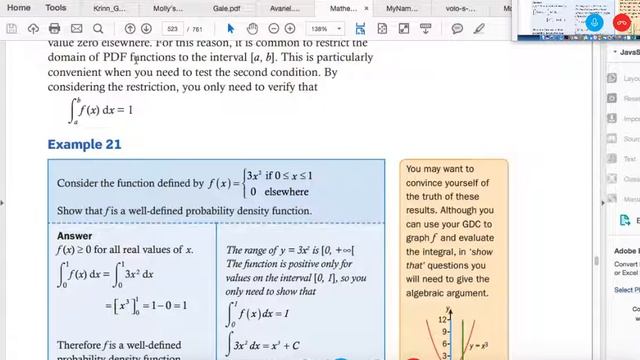640x360 pixels.
Task: Open the Home tab
Action: [19, 8]
